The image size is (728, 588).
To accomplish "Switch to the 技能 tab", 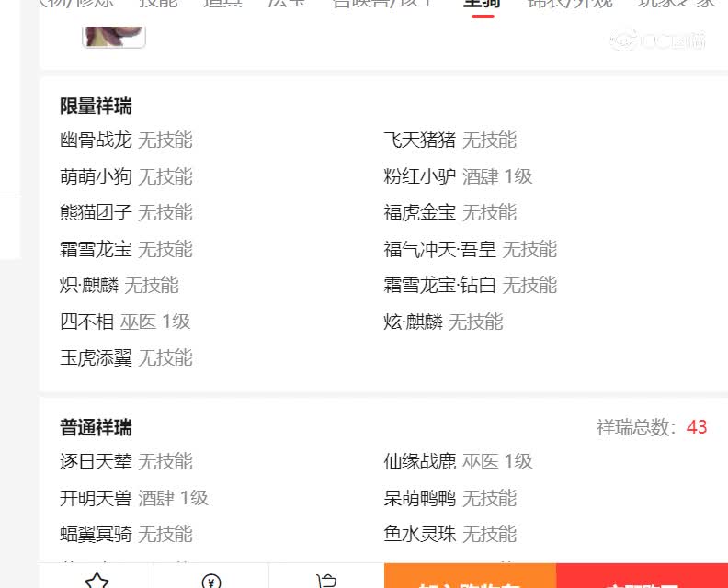I will (158, 4).
